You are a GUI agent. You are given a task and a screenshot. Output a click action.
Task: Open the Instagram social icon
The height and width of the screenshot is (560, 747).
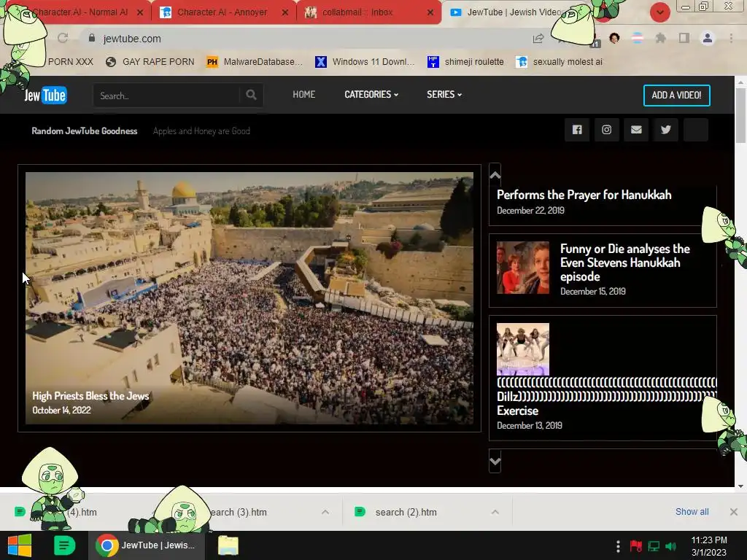(x=606, y=130)
